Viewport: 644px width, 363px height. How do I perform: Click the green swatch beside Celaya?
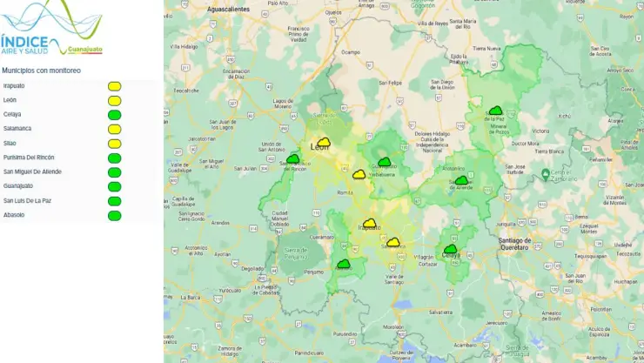[x=115, y=115]
